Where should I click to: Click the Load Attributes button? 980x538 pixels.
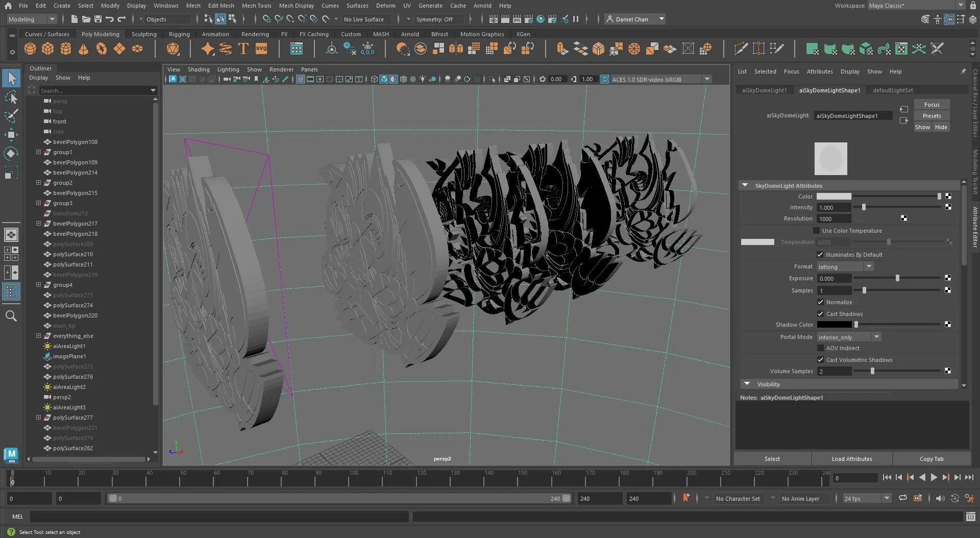click(x=851, y=459)
